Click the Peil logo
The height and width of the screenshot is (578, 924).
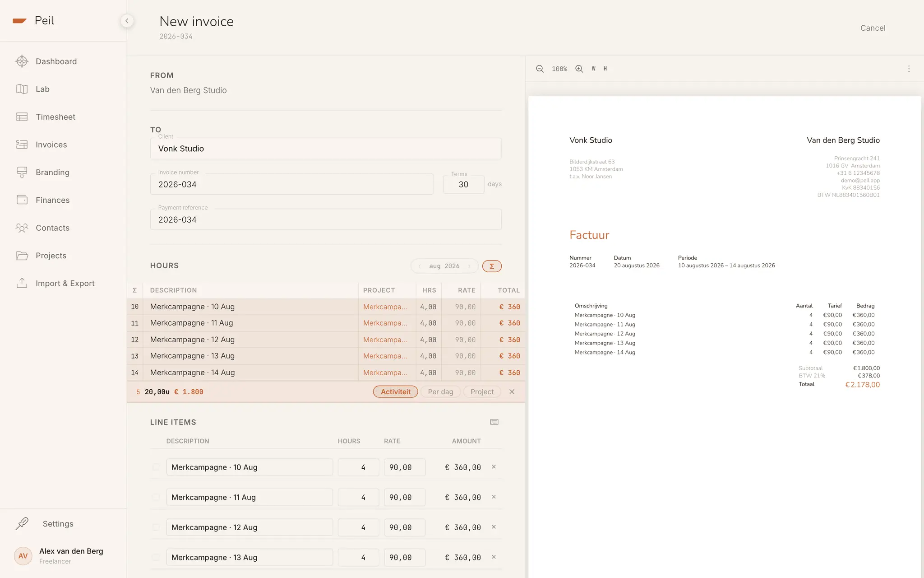33,21
